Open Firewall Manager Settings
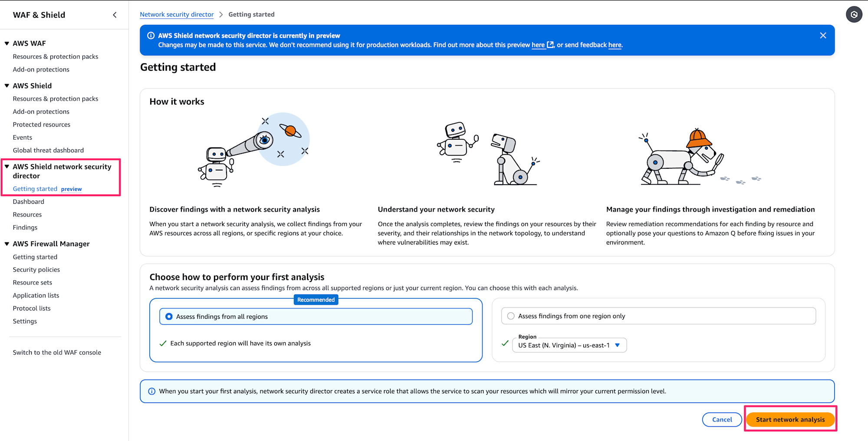The width and height of the screenshot is (868, 441). tap(25, 321)
